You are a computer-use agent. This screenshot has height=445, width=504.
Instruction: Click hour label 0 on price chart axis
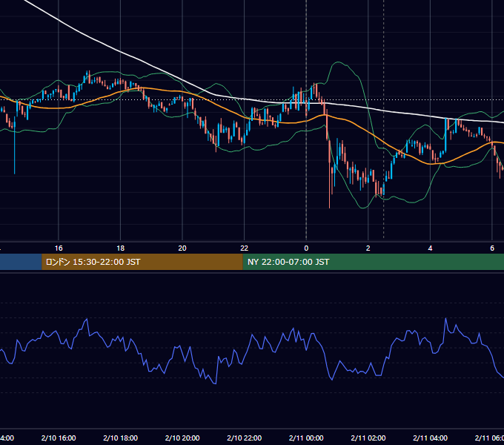coord(306,248)
